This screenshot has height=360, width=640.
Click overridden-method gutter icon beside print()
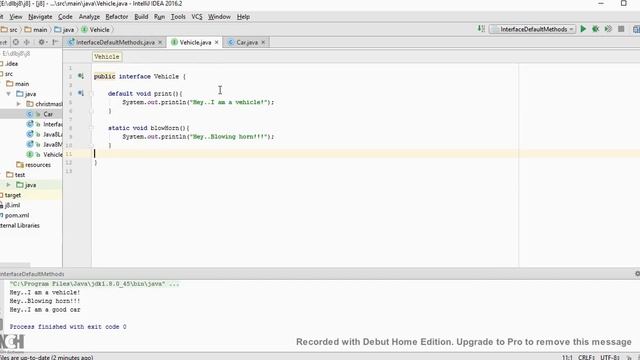pos(81,93)
